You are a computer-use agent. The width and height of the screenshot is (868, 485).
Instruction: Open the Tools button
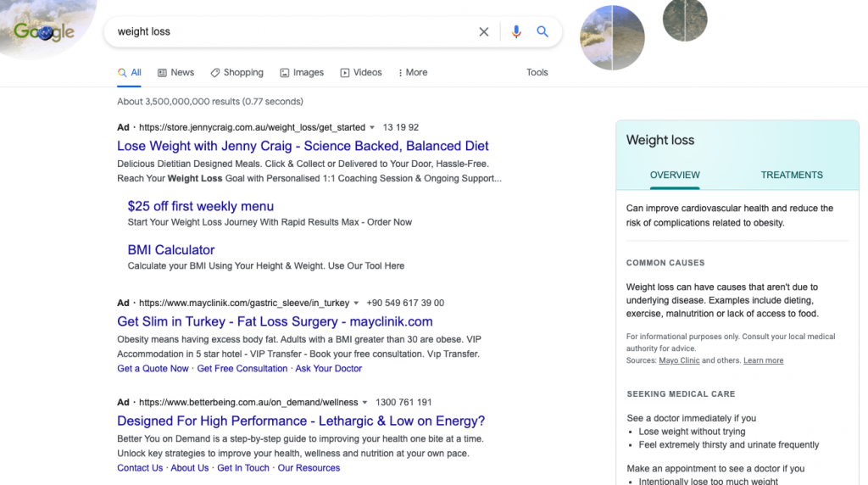tap(537, 73)
